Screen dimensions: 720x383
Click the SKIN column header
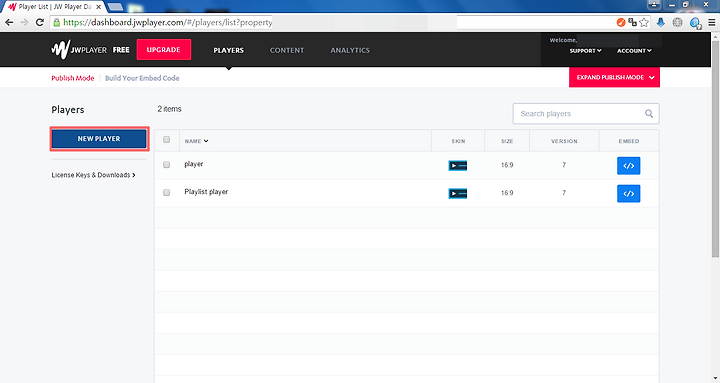point(458,141)
